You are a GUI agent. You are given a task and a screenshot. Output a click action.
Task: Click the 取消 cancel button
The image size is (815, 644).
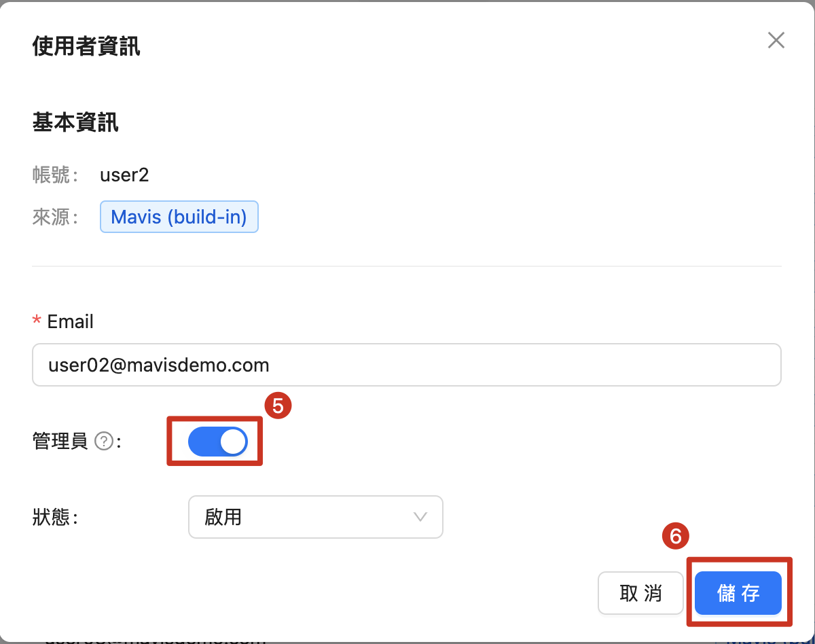click(640, 593)
